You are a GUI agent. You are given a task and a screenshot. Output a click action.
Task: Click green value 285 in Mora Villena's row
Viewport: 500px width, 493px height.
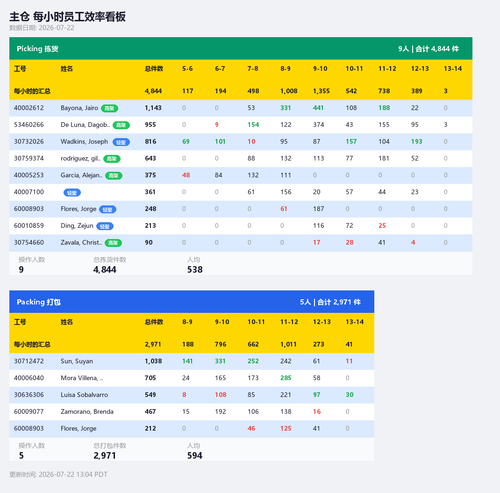point(286,378)
